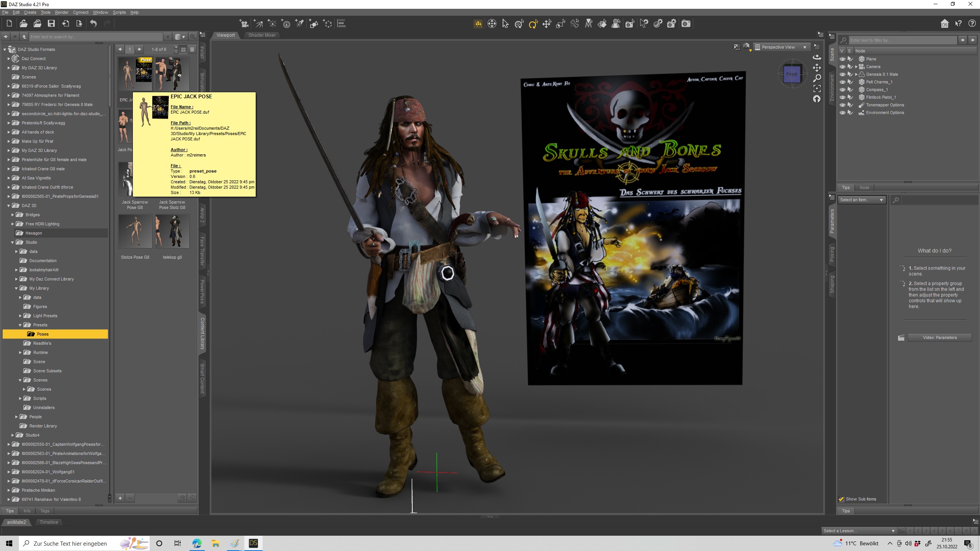Activate the Rotate tool

coord(533,24)
